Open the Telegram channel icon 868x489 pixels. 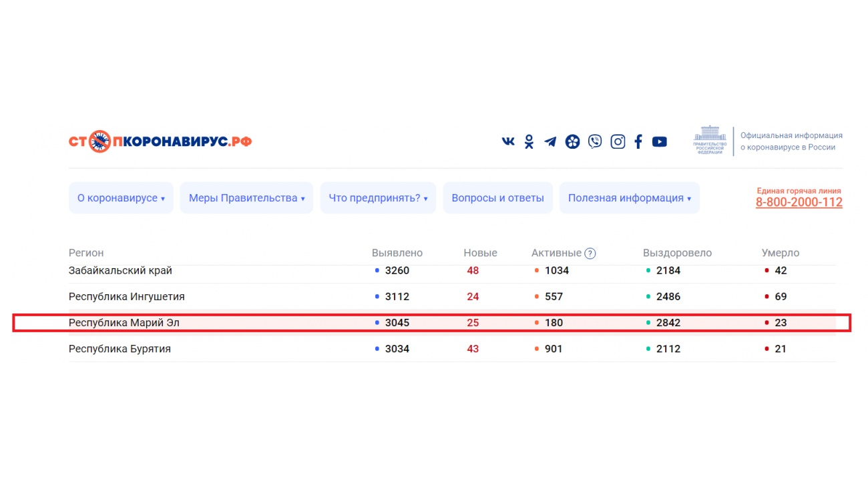tap(550, 141)
